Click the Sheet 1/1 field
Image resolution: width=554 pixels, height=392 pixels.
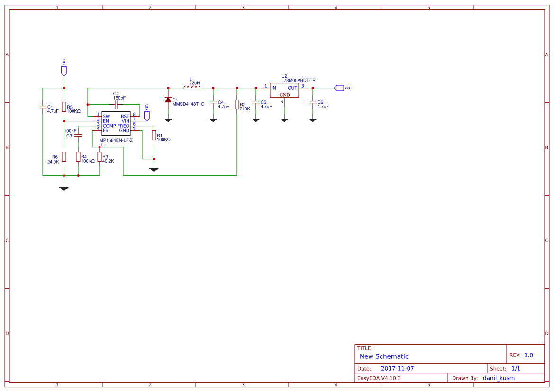coord(515,368)
